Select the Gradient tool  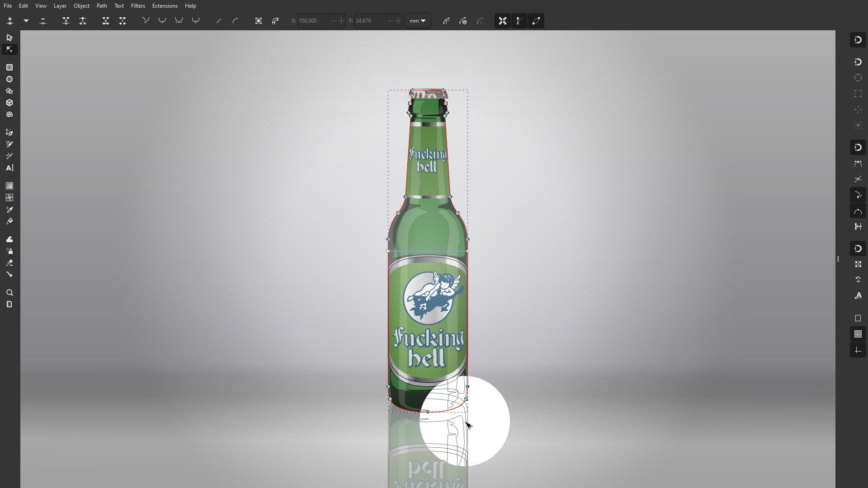[x=9, y=186]
